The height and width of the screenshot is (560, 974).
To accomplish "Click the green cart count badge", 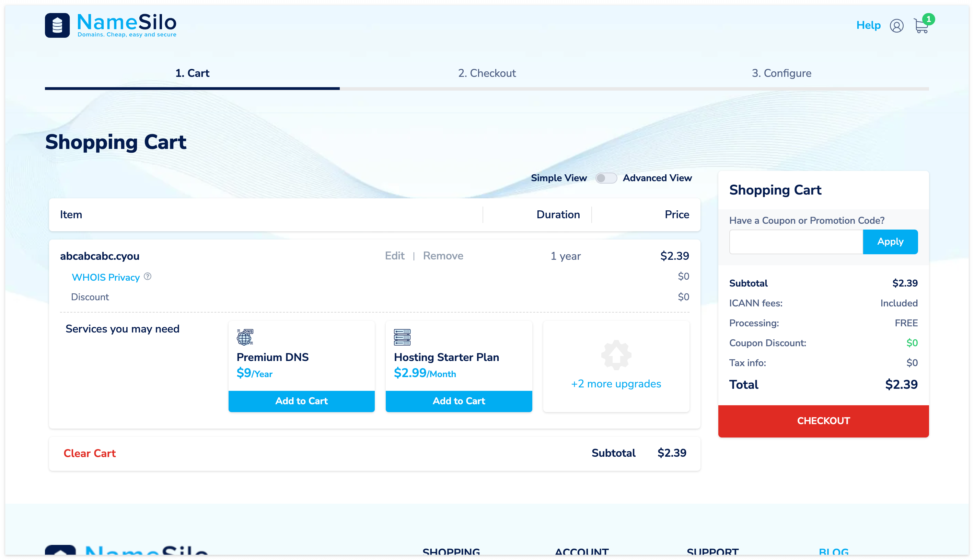I will 929,19.
